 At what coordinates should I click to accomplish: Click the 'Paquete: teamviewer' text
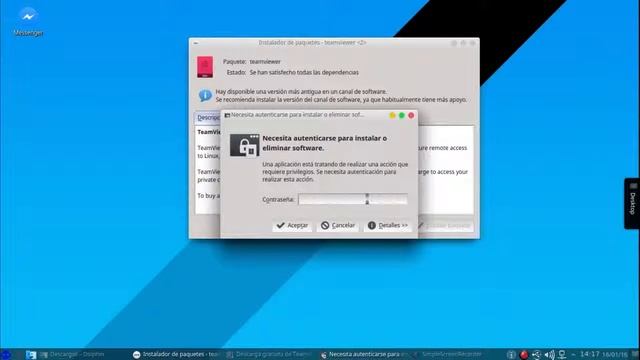coord(252,62)
